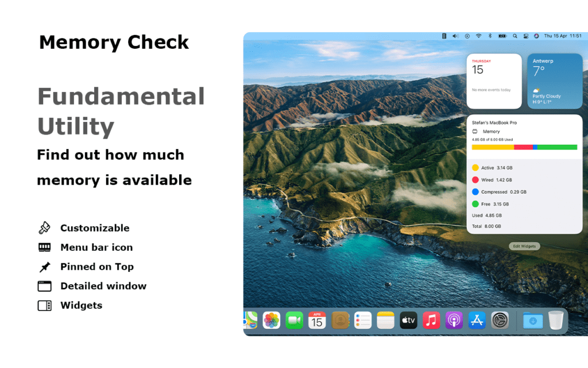
Task: Launch Photos from the Dock
Action: pos(271,320)
